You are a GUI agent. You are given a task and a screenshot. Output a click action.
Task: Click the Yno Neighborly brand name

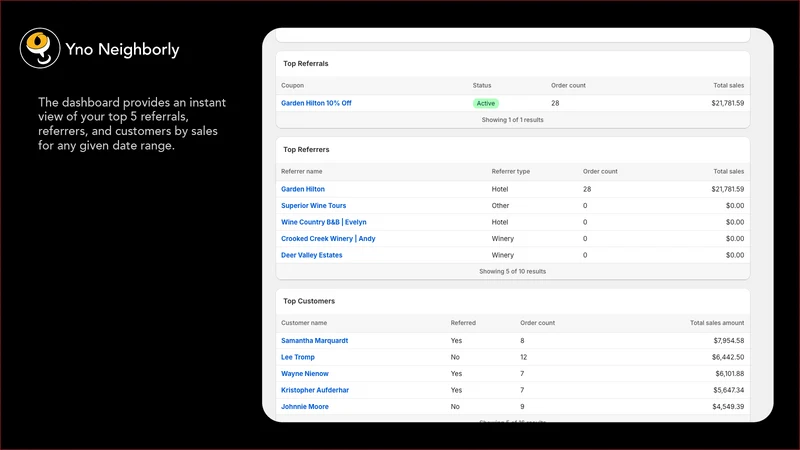(122, 49)
